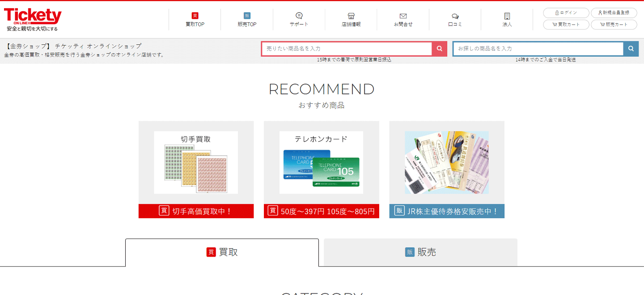Image resolution: width=644 pixels, height=295 pixels.
Task: Click the red sell search magnifier button
Action: pyautogui.click(x=440, y=49)
